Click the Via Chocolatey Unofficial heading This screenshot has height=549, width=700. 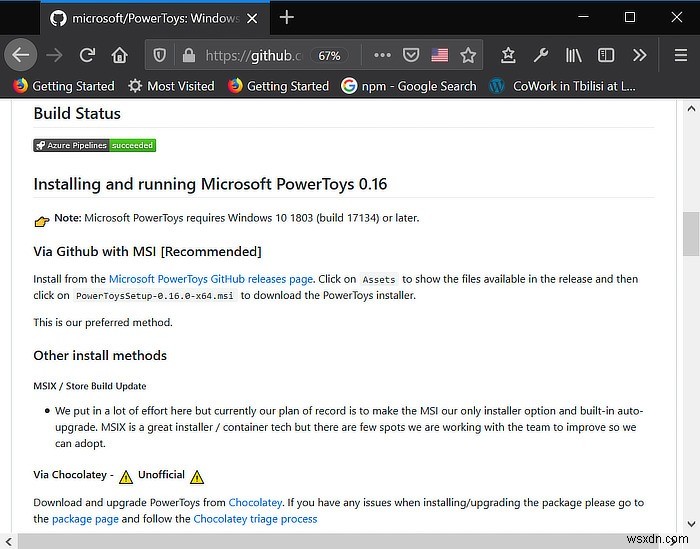tap(118, 476)
